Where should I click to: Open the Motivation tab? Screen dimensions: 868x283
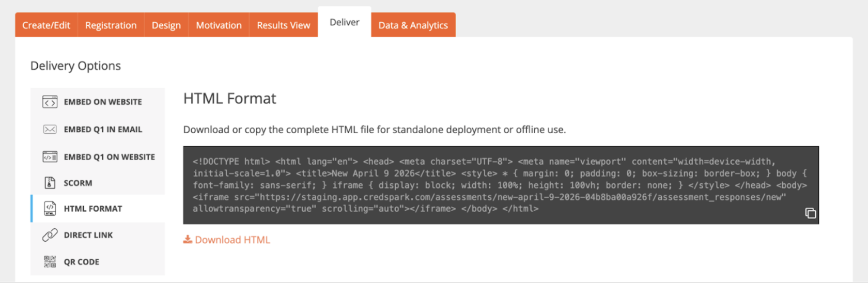tap(219, 25)
